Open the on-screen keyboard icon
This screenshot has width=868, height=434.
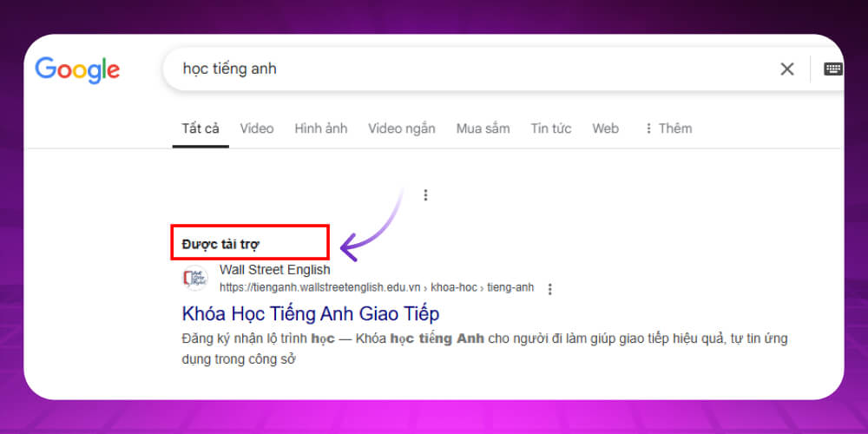[x=832, y=69]
